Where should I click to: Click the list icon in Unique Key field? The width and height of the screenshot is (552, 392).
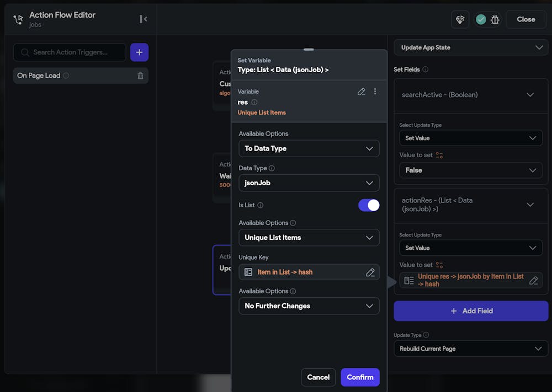point(248,272)
